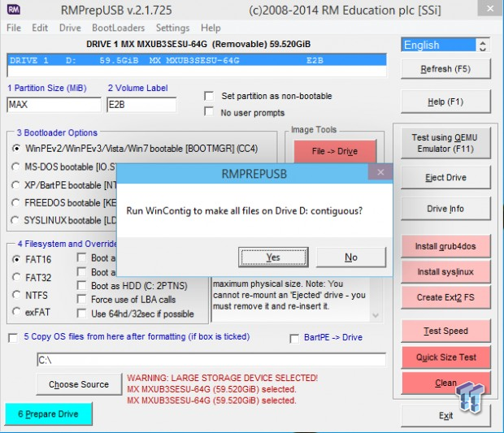
Task: Tick BartPE -> Drive checkbox
Action: click(x=294, y=339)
